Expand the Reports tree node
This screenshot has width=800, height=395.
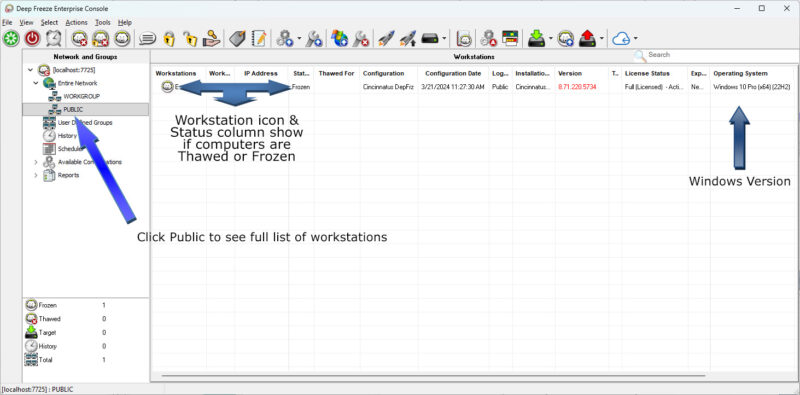point(36,175)
